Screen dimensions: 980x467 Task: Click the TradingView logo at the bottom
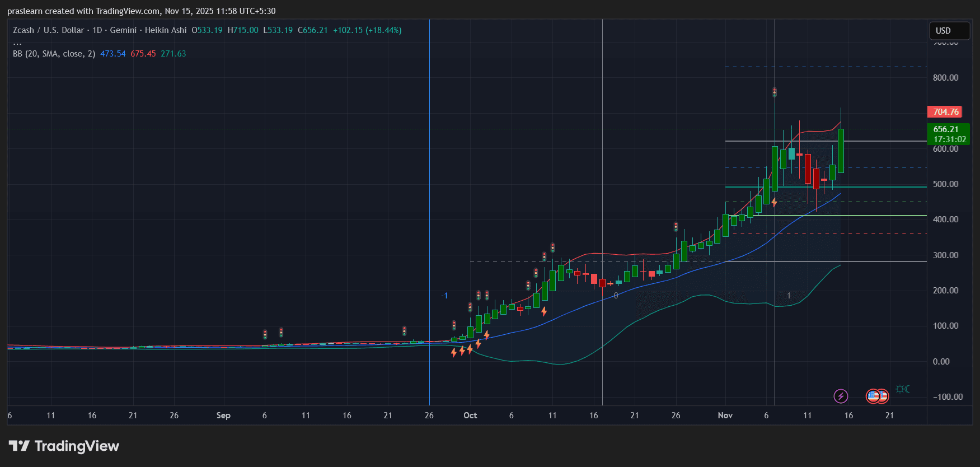(x=64, y=446)
